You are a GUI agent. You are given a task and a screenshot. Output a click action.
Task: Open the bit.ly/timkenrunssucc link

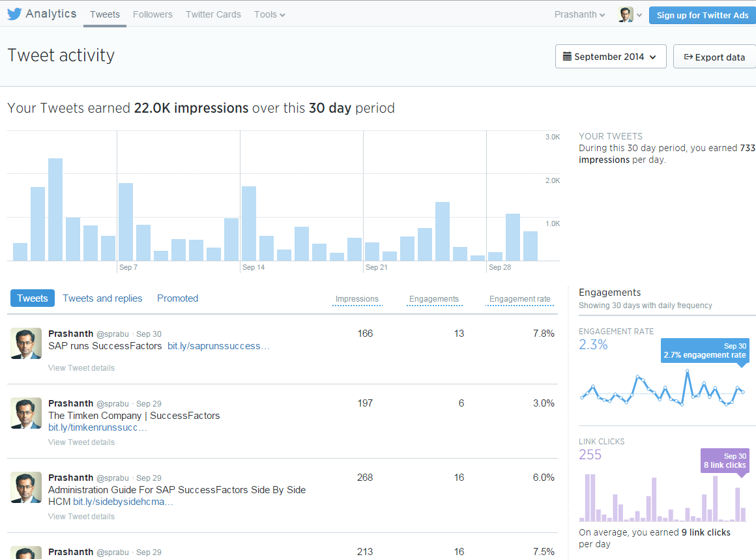[x=96, y=427]
